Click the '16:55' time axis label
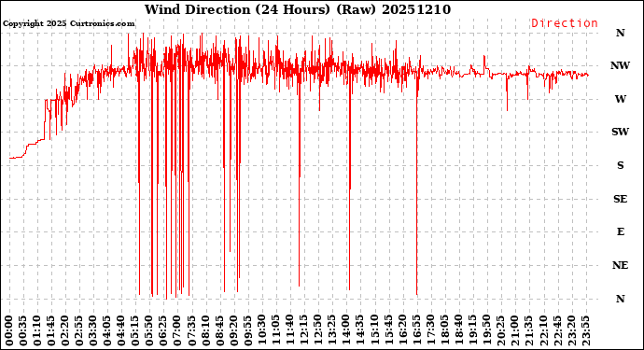 click(416, 330)
